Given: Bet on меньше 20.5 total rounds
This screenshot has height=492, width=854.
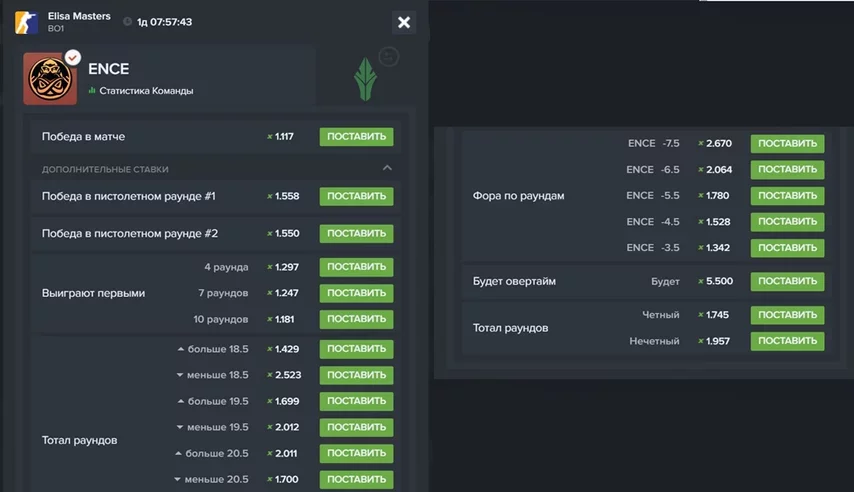Looking at the screenshot, I should click(x=356, y=479).
